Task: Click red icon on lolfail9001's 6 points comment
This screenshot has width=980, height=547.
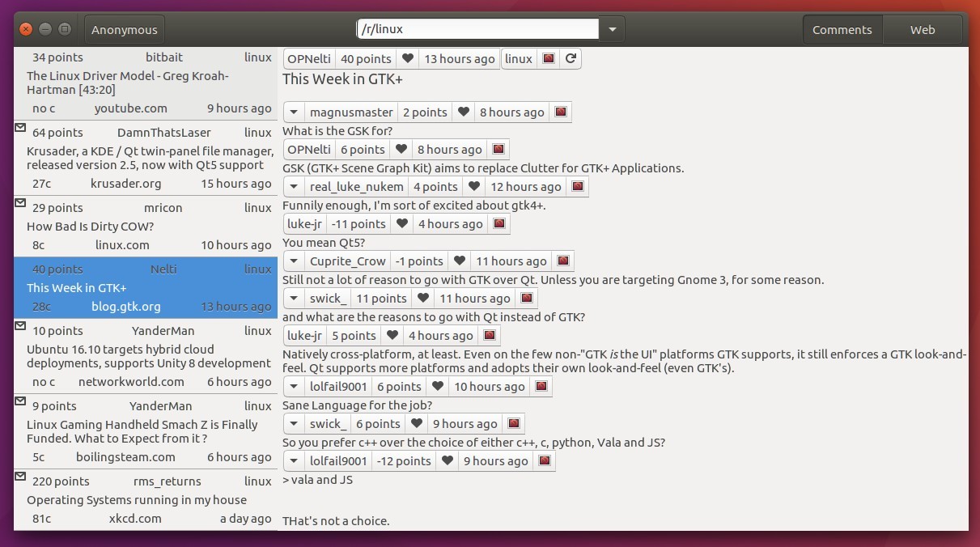Action: pos(541,387)
